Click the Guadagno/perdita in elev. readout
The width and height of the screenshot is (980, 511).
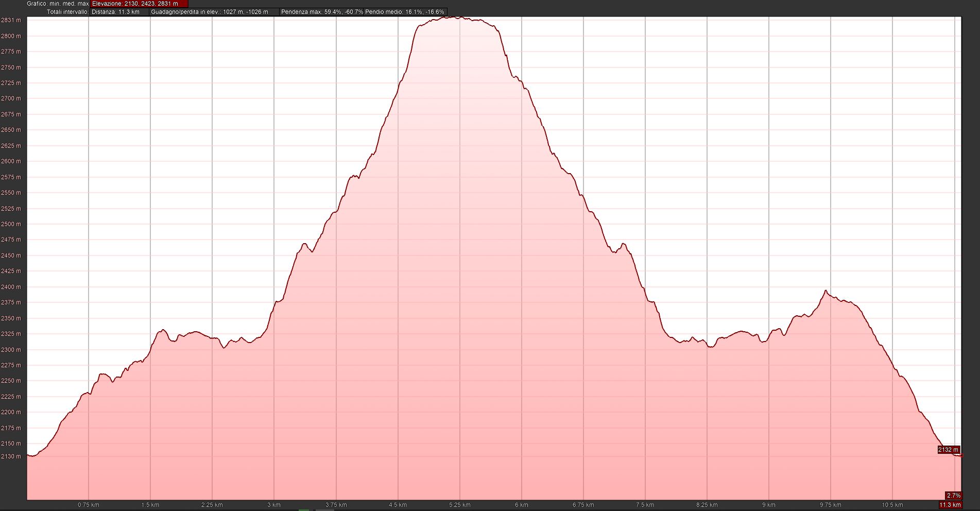210,12
